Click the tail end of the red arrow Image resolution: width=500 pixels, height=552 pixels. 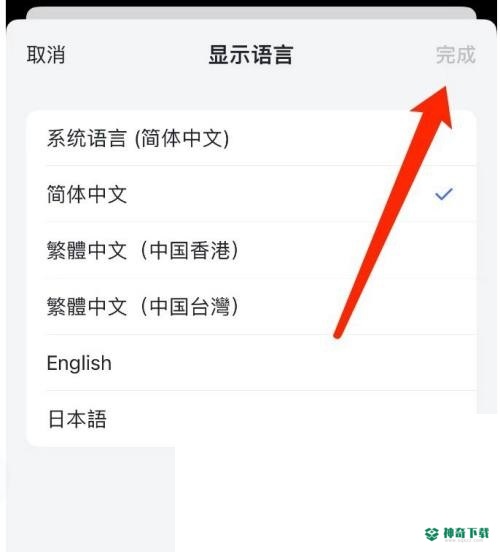tap(338, 334)
